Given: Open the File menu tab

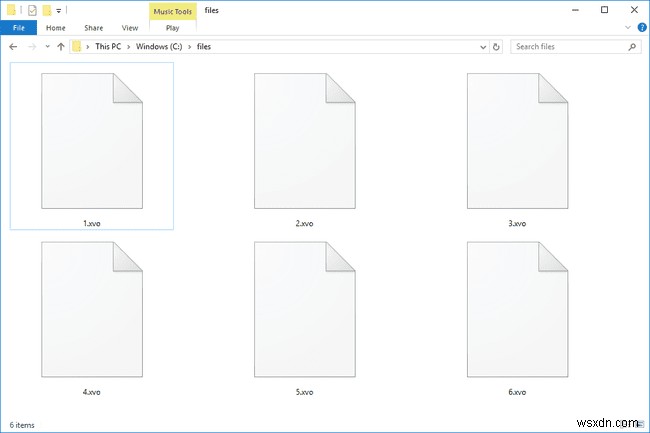Looking at the screenshot, I should point(19,28).
